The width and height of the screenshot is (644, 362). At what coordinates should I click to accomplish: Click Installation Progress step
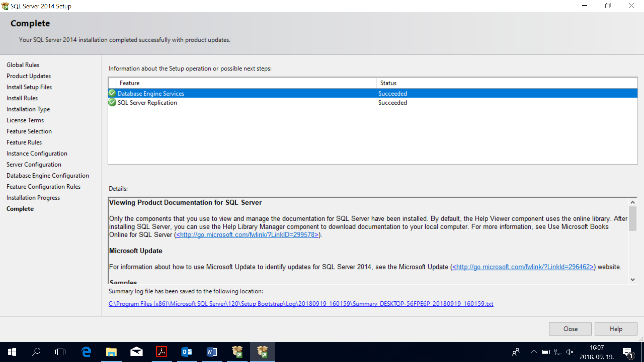tap(33, 197)
